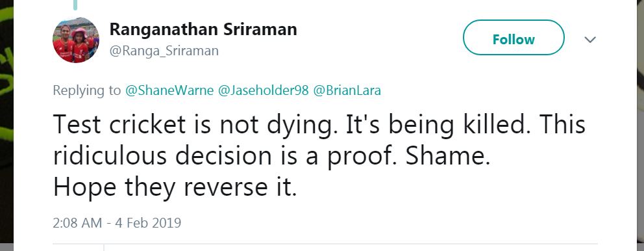Click the teal thread connector line above avatar
This screenshot has height=251, width=644.
click(x=75, y=5)
